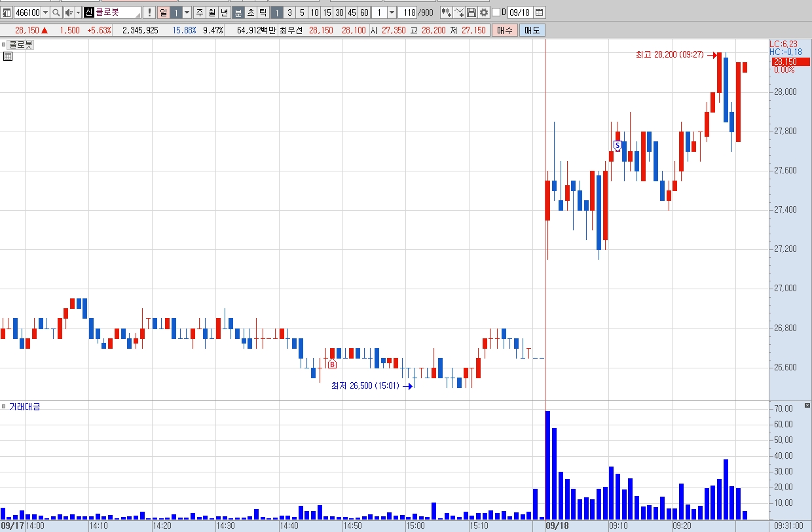Image resolution: width=812 pixels, height=532 pixels.
Task: Select the 10-minute interval button
Action: pos(314,12)
